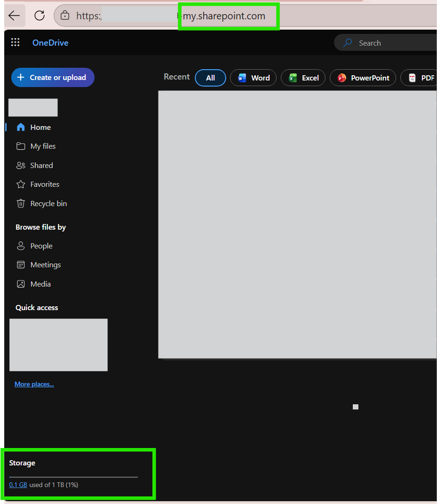The image size is (437, 504).
Task: Filter recent files by PDF
Action: [419, 78]
